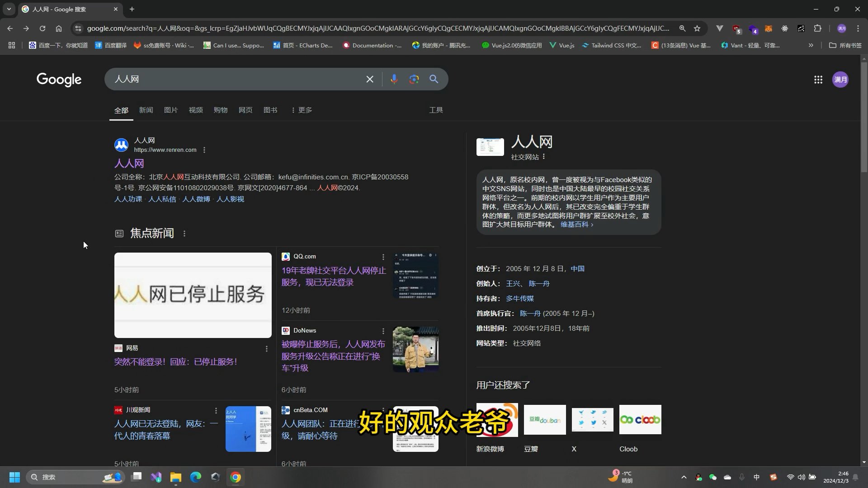Screen dimensions: 868x488
Task: Open the 满月 Google account avatar
Action: [x=840, y=80]
